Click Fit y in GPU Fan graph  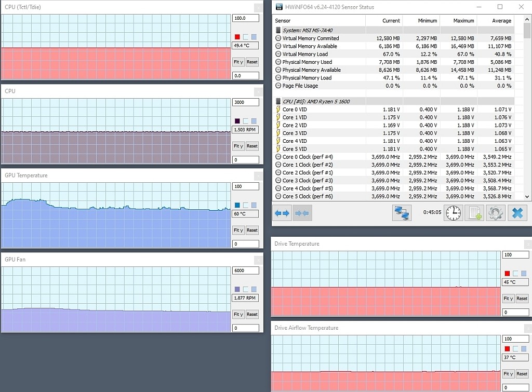pyautogui.click(x=238, y=314)
